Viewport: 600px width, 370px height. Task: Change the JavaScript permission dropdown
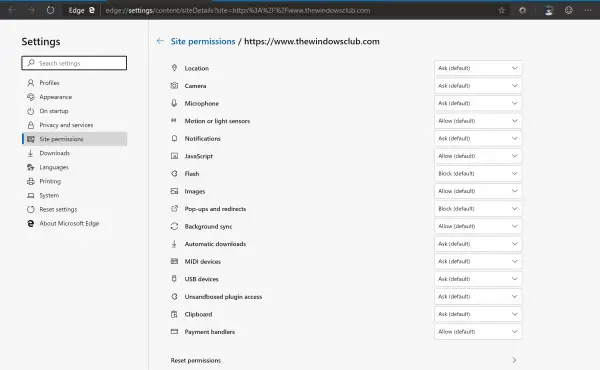coord(478,156)
